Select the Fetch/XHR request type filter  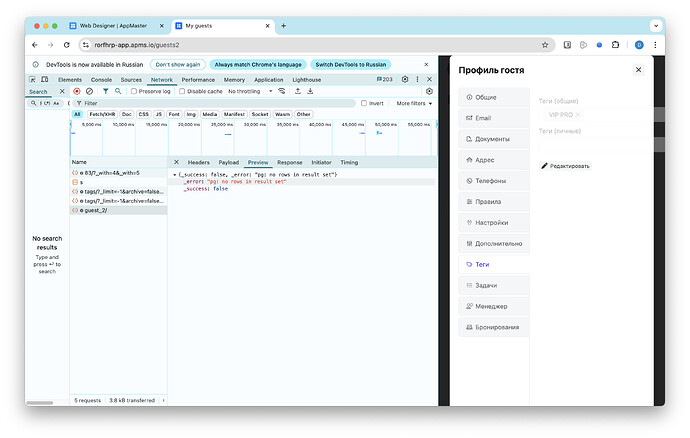102,114
